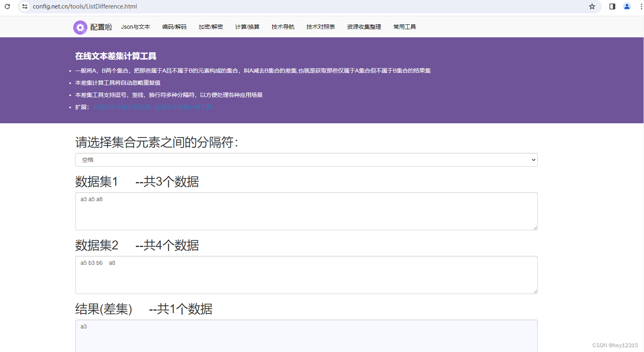
Task: Open the 资源收集整理 menu
Action: click(x=364, y=27)
